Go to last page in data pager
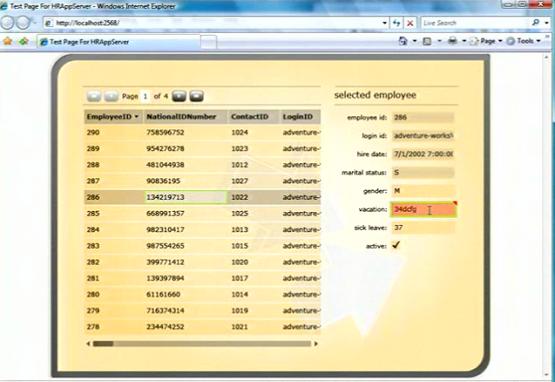The height and width of the screenshot is (382, 555). [196, 96]
